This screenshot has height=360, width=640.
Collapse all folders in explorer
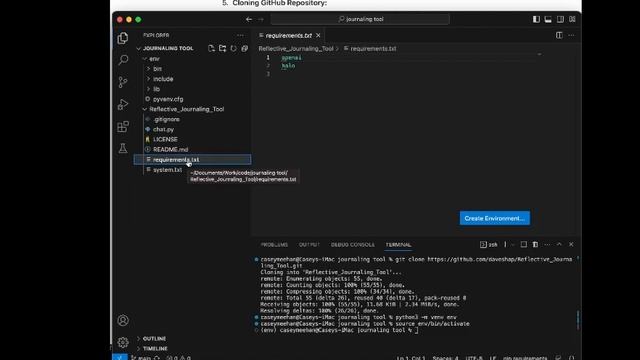(244, 48)
